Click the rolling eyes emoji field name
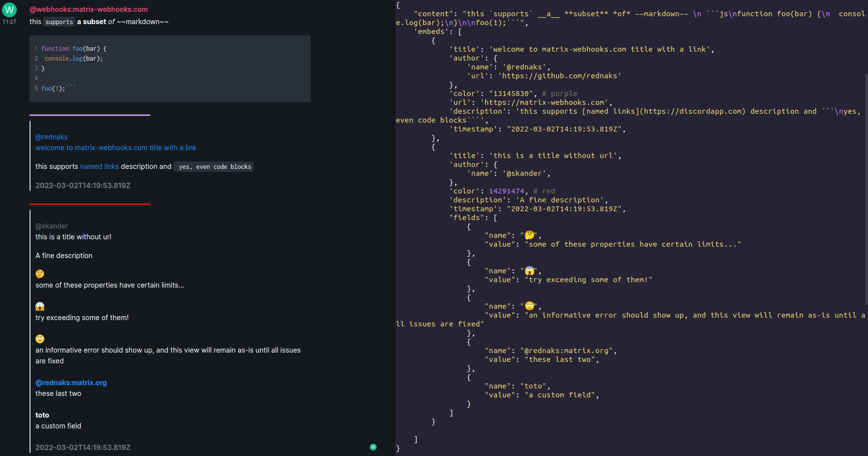Image resolution: width=868 pixels, height=456 pixels. point(40,339)
